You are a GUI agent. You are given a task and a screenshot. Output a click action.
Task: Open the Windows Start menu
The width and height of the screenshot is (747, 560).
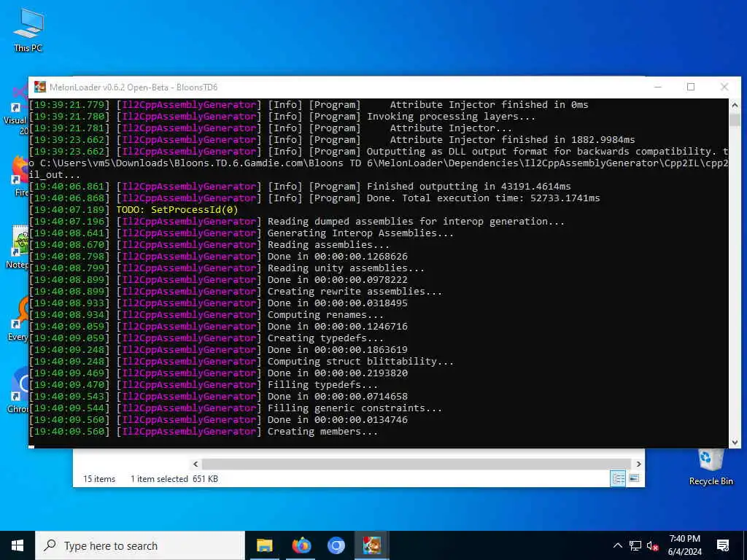18,545
